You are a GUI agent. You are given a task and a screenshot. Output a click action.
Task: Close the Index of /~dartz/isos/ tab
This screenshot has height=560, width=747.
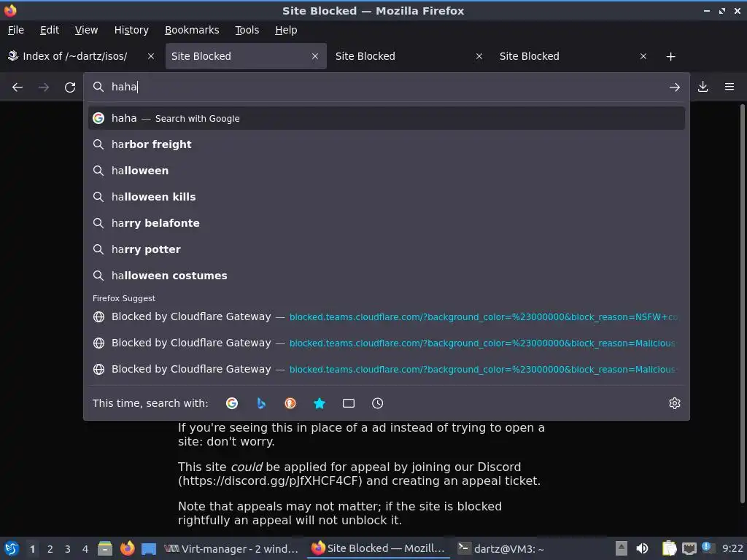[x=151, y=56]
